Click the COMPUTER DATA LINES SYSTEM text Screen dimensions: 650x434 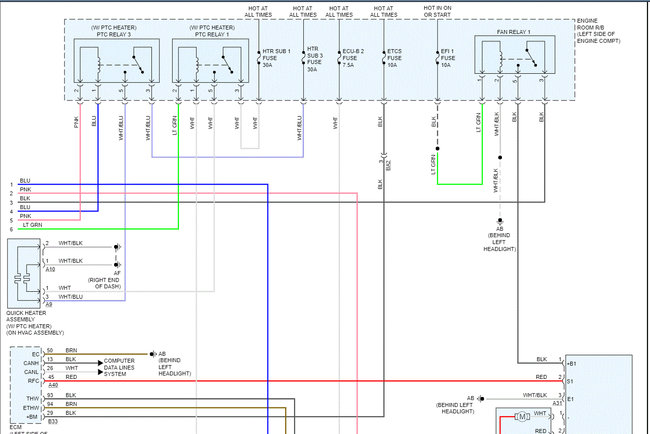119,367
